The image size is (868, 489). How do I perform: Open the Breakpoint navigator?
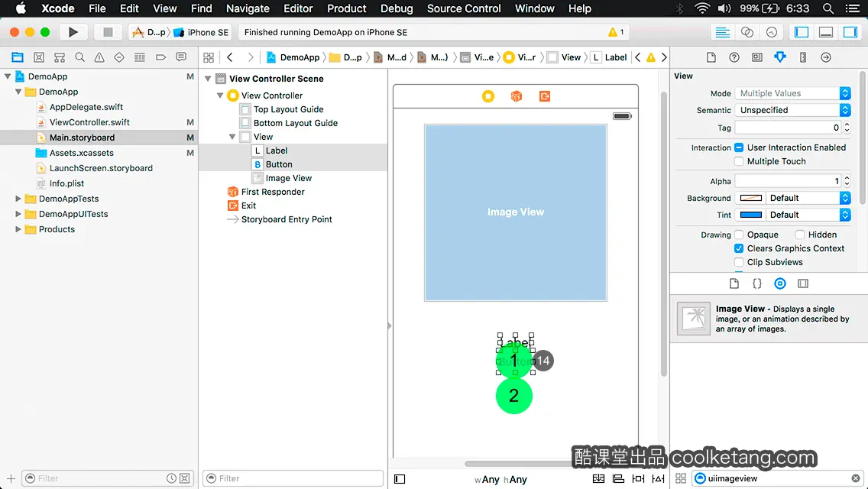coord(160,57)
